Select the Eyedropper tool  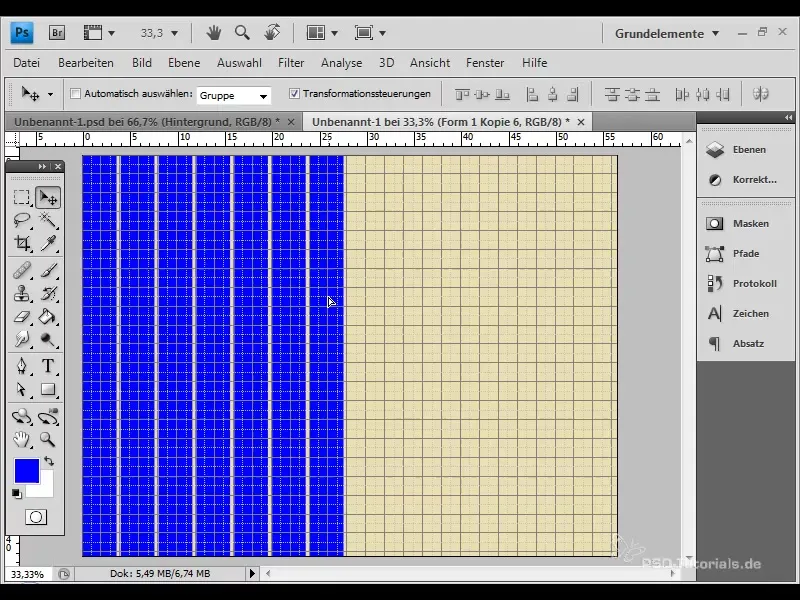pyautogui.click(x=48, y=243)
